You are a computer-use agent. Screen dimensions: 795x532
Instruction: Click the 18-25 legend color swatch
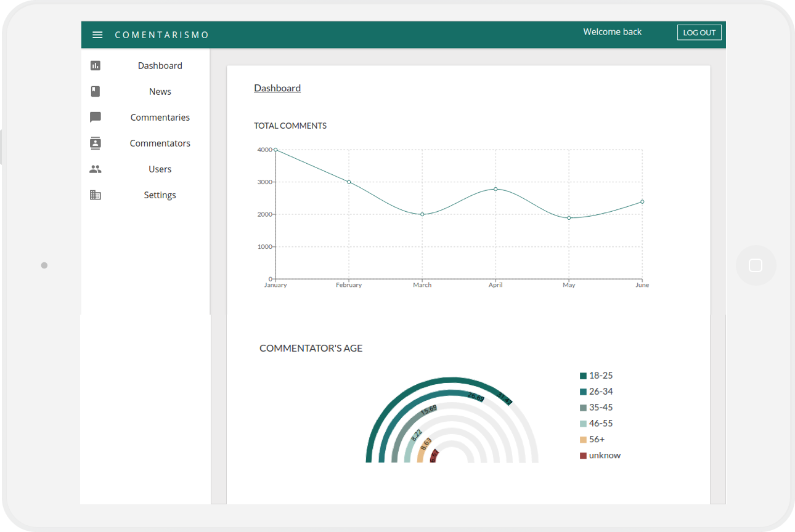[583, 376]
